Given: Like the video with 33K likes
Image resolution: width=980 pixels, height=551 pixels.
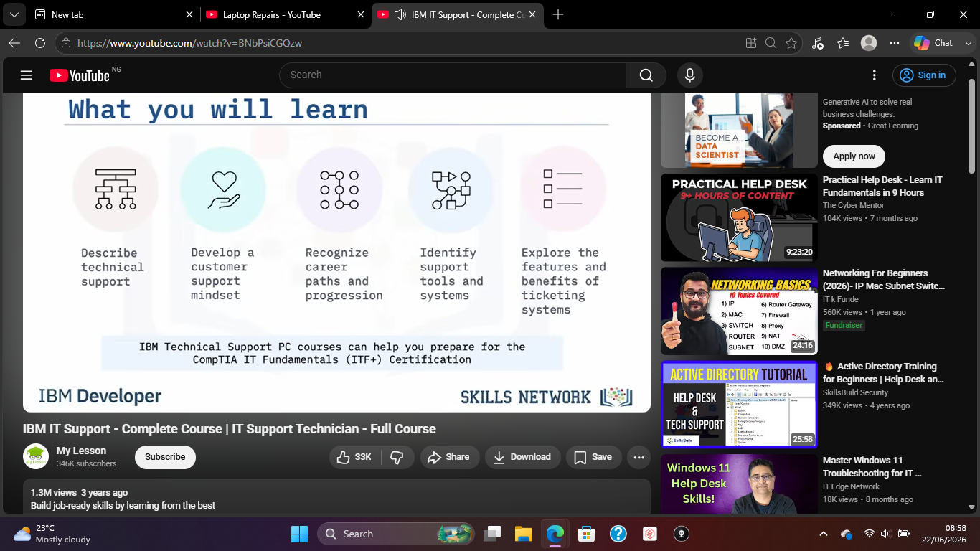Looking at the screenshot, I should click(x=354, y=457).
